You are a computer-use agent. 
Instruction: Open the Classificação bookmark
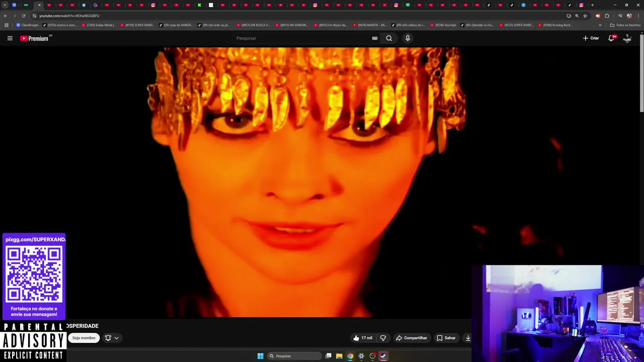coord(27,25)
